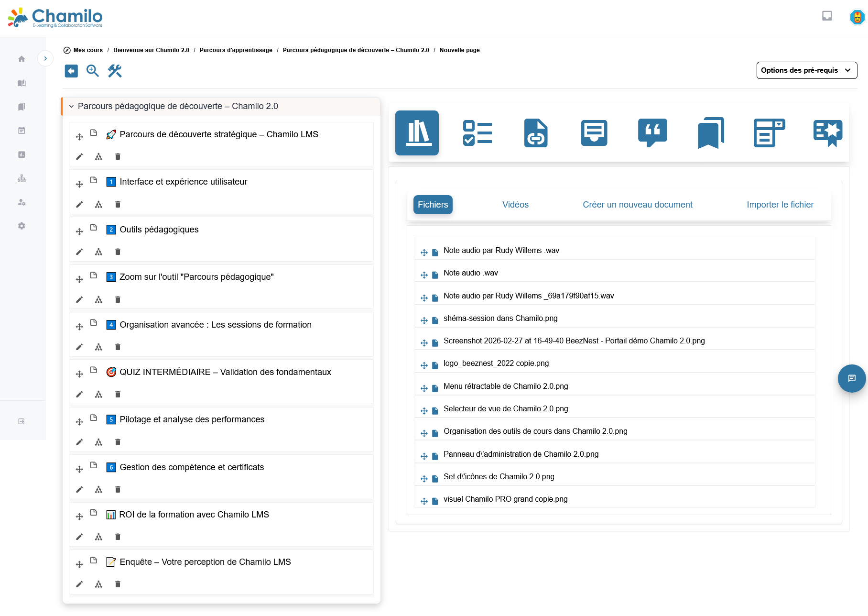
Task: Click file Screenshot 2026-02-27 BeezNest Portail démo
Action: (574, 341)
